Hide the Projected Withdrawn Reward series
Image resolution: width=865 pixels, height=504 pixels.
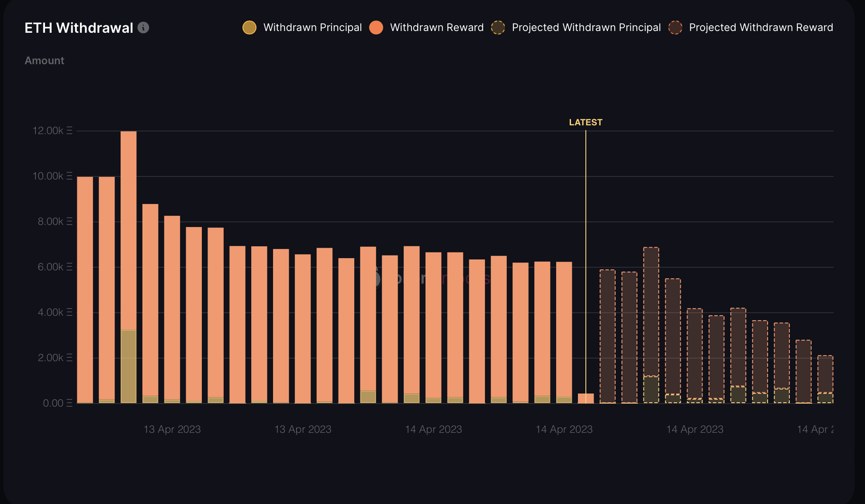[x=761, y=27]
